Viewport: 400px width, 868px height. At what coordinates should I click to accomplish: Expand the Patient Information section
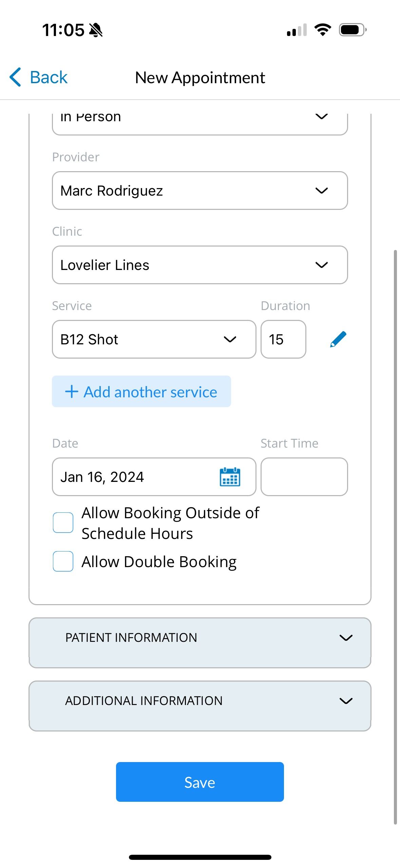click(200, 643)
